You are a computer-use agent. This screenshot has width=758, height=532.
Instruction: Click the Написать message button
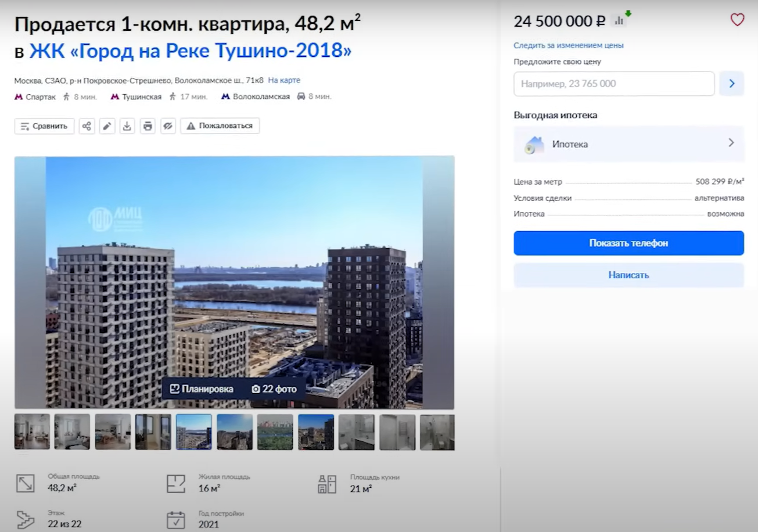click(628, 275)
